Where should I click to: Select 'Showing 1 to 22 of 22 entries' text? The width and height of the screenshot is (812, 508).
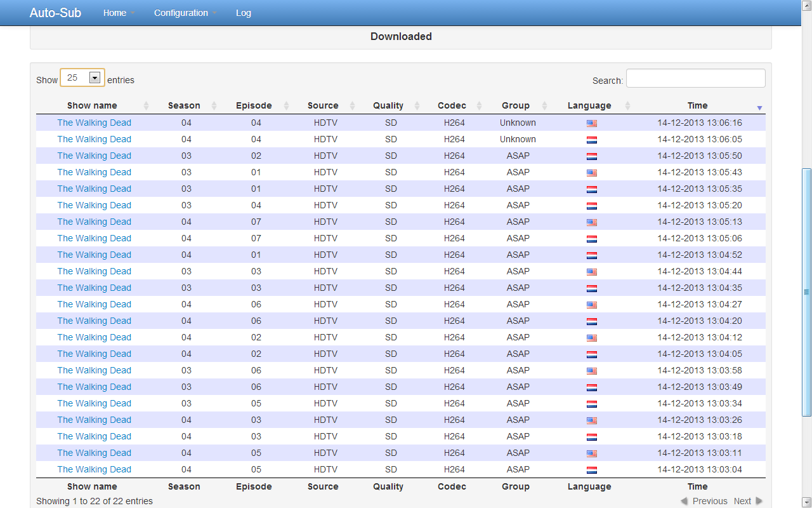point(95,501)
